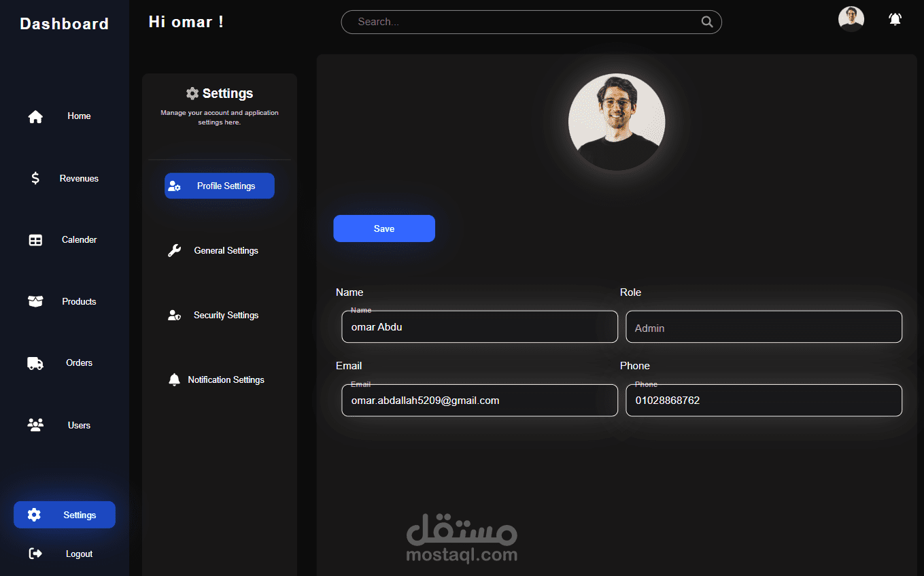This screenshot has height=576, width=924.
Task: Switch to General Settings tab
Action: [220, 250]
